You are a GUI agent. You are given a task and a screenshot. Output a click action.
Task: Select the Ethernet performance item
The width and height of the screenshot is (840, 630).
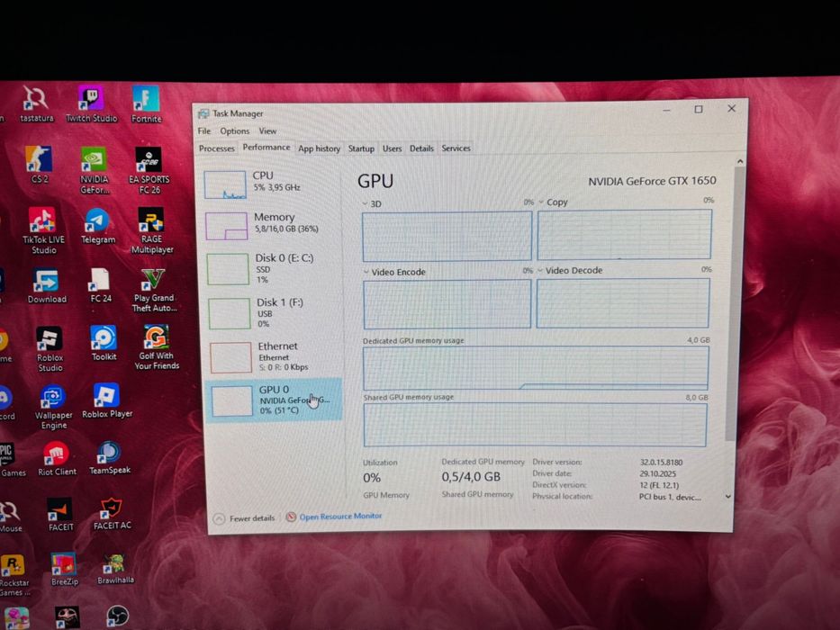pyautogui.click(x=275, y=356)
